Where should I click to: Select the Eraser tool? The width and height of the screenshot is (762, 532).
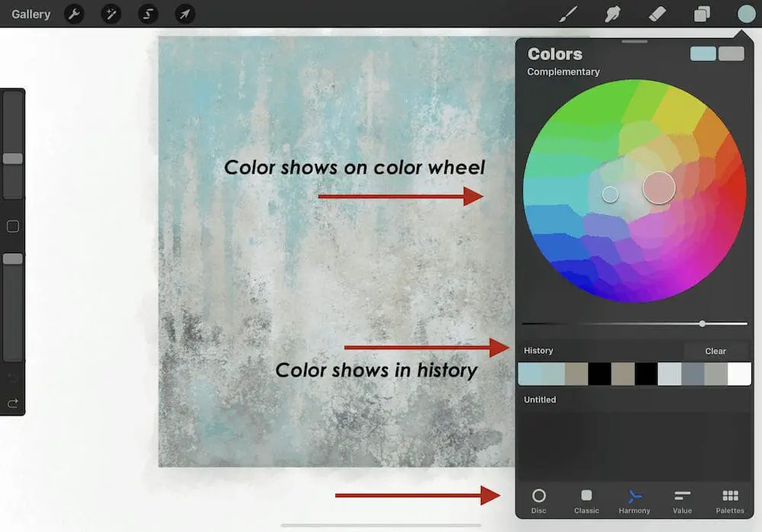[x=657, y=14]
